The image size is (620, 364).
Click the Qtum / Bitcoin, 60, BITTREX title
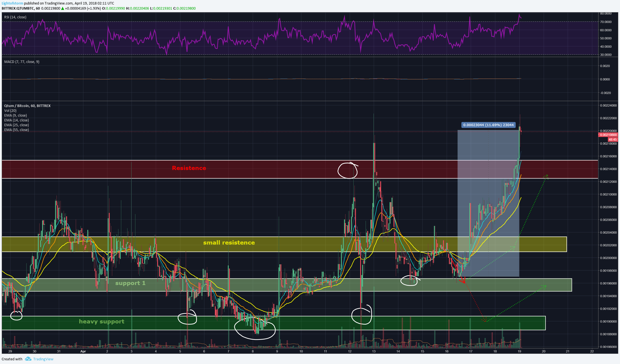(27, 106)
